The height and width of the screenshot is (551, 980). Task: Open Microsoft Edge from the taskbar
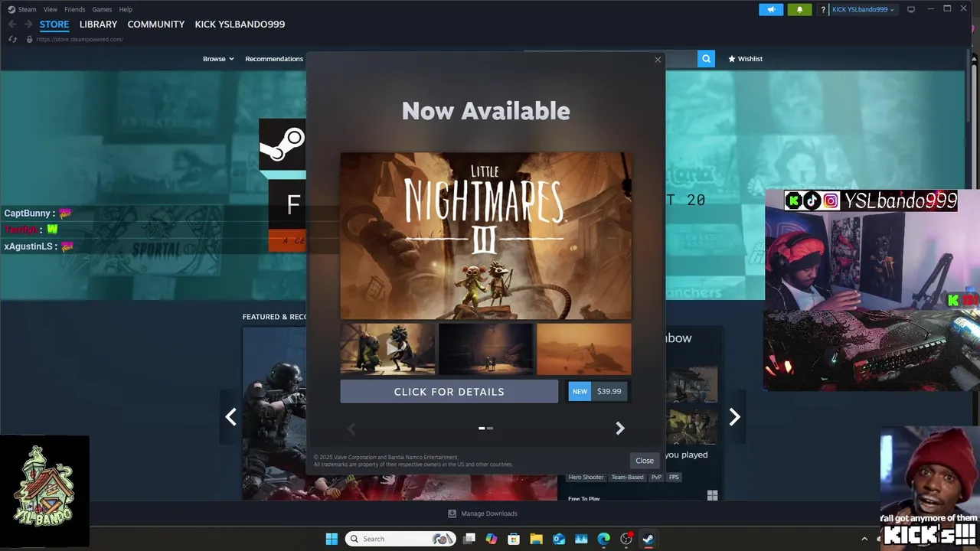tap(603, 539)
